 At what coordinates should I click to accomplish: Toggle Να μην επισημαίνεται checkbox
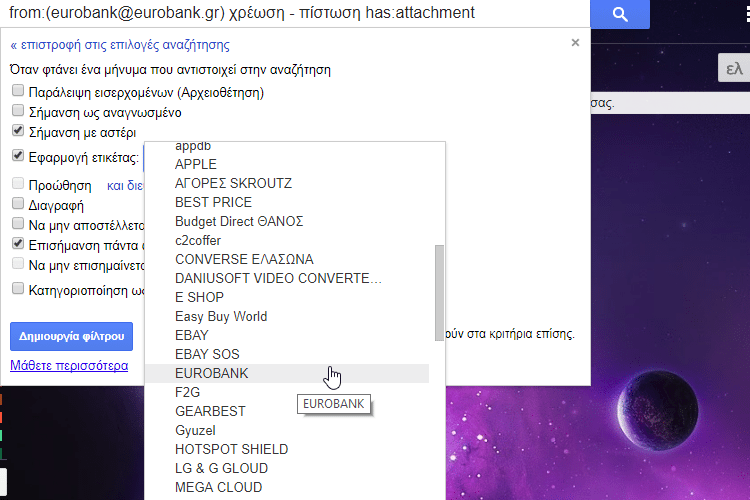click(18, 264)
